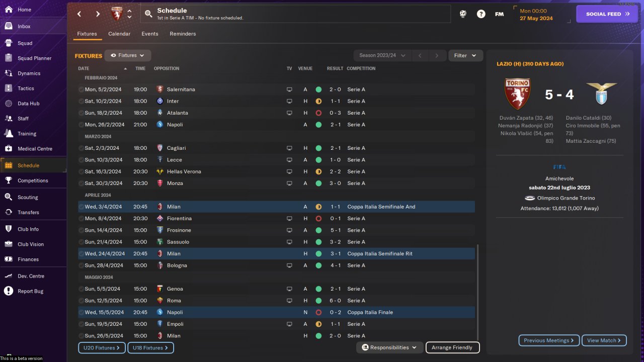The height and width of the screenshot is (362, 644).
Task: Switch to the Calendar tab
Action: tap(119, 34)
